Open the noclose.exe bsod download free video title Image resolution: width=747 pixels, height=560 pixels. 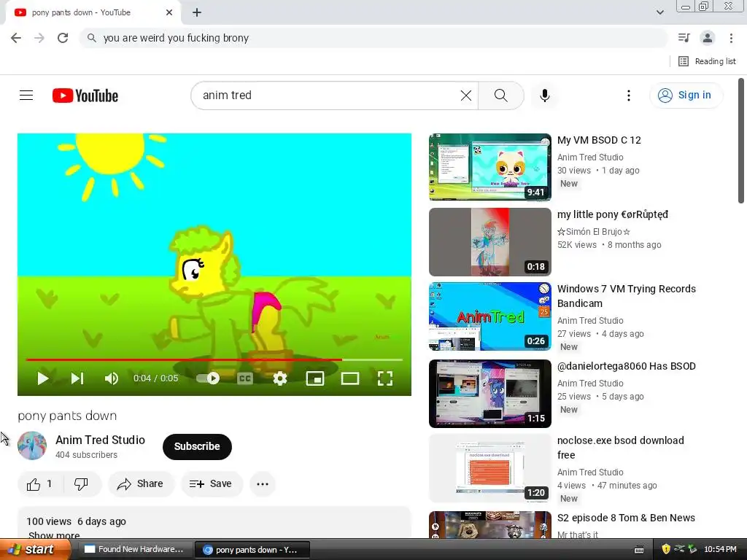coord(620,448)
